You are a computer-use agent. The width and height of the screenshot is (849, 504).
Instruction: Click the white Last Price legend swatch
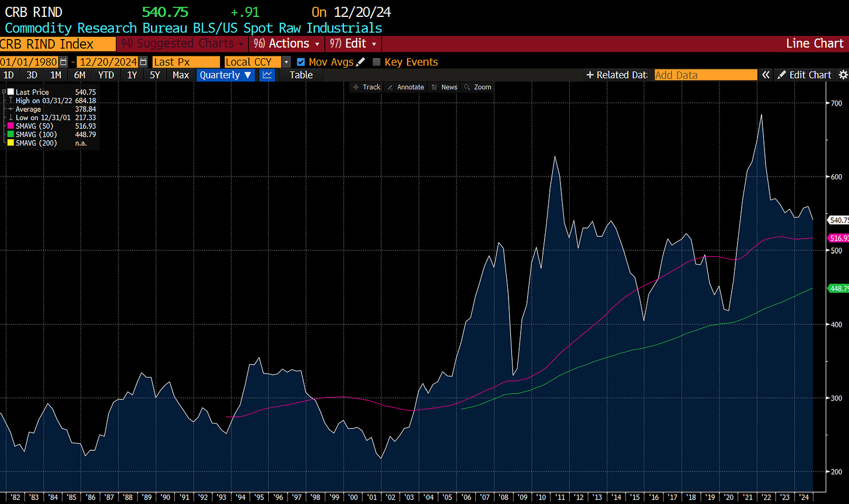(x=10, y=92)
